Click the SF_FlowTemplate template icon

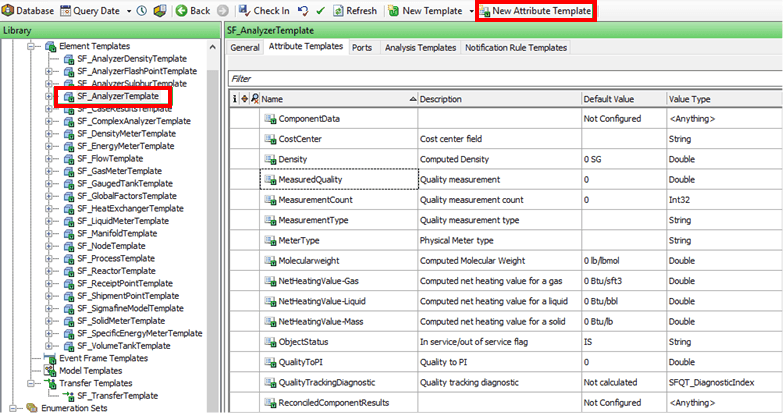[x=69, y=158]
